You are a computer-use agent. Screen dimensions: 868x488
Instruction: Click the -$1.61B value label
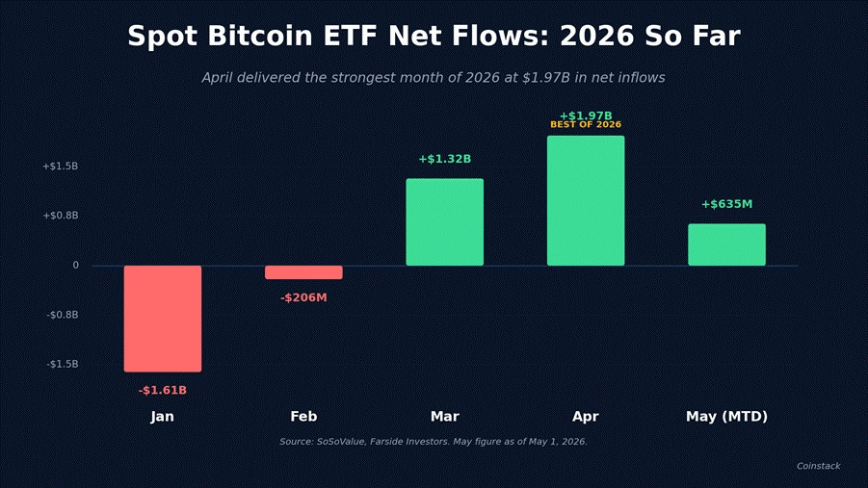163,390
